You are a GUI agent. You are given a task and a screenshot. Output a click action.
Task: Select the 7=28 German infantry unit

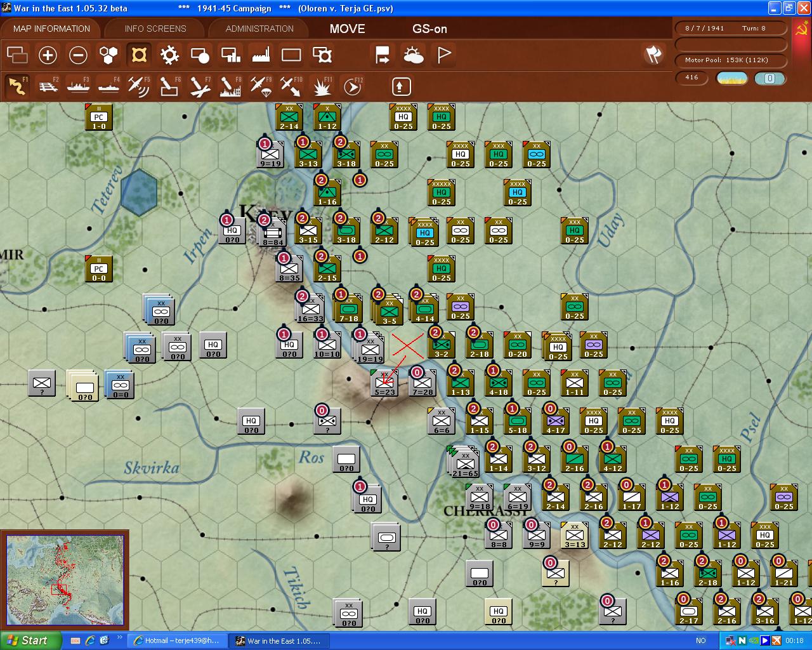coord(422,383)
